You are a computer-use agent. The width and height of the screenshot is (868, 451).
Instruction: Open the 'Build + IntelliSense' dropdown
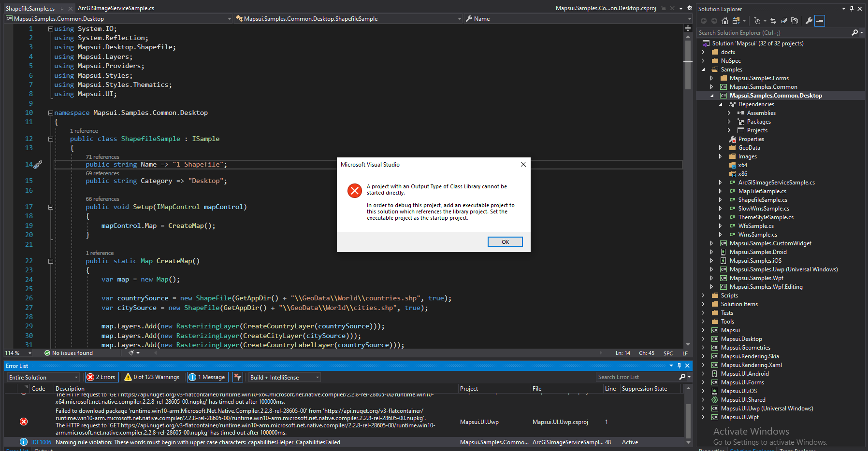point(284,377)
